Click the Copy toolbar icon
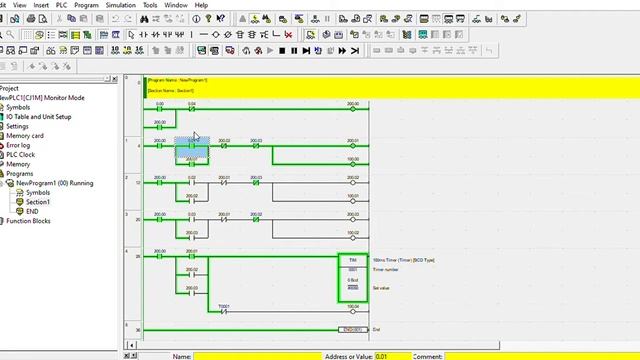The width and height of the screenshot is (640, 360). tap(71, 19)
